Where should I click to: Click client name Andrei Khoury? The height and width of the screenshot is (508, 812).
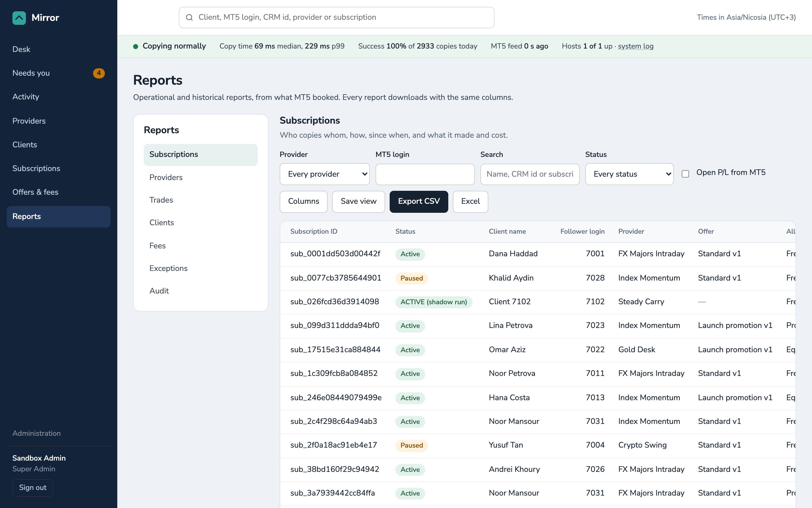(x=514, y=469)
